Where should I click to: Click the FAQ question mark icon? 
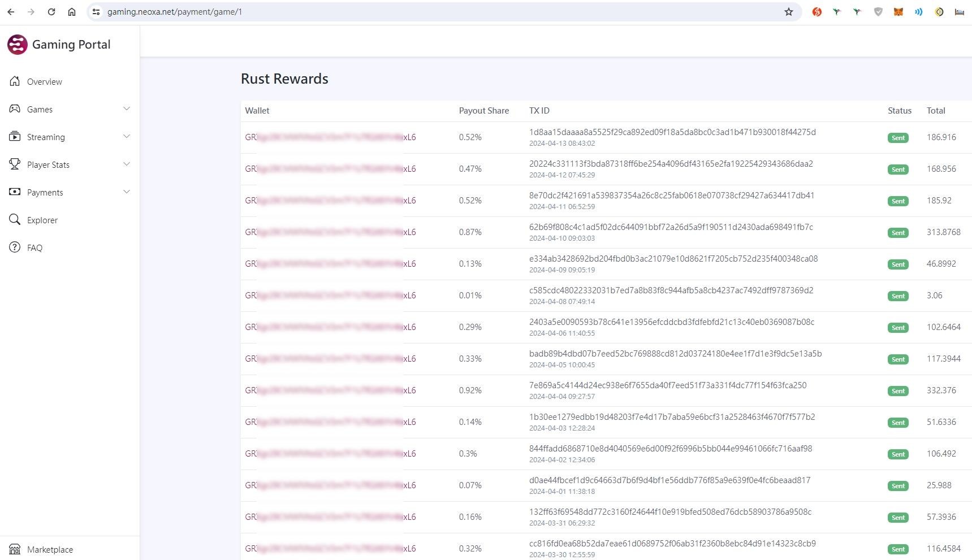(15, 247)
